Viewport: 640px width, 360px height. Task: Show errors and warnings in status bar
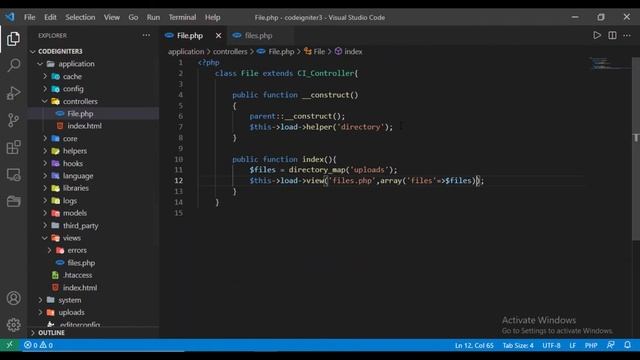click(38, 345)
